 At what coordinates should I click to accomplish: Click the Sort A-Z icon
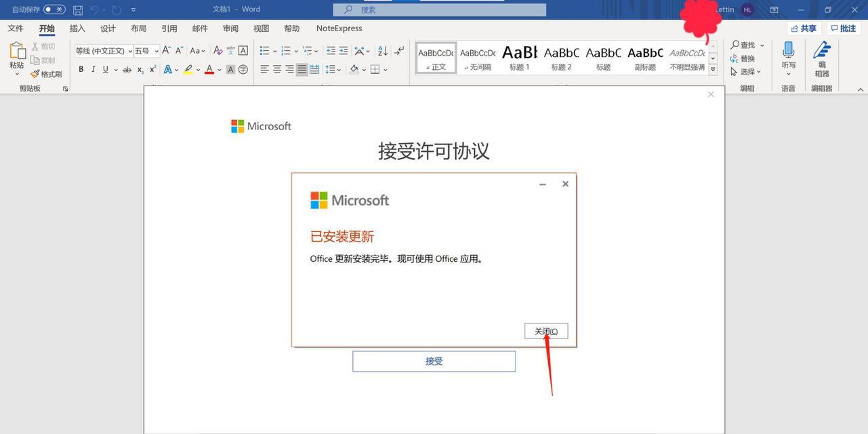[383, 51]
